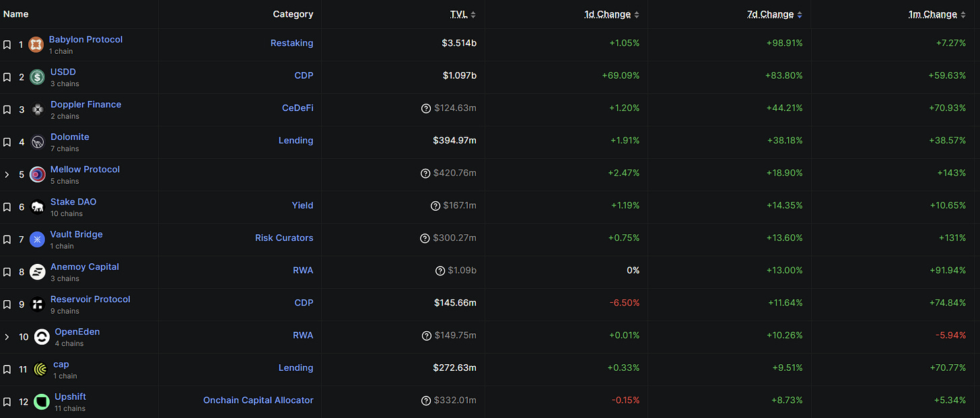The width and height of the screenshot is (980, 418).
Task: Open the USDD name link
Action: 63,72
